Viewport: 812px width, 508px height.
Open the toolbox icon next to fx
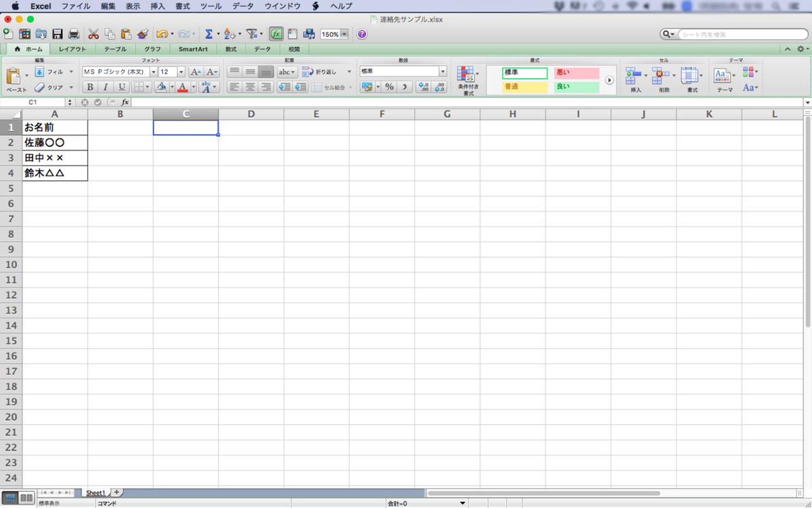coord(293,34)
